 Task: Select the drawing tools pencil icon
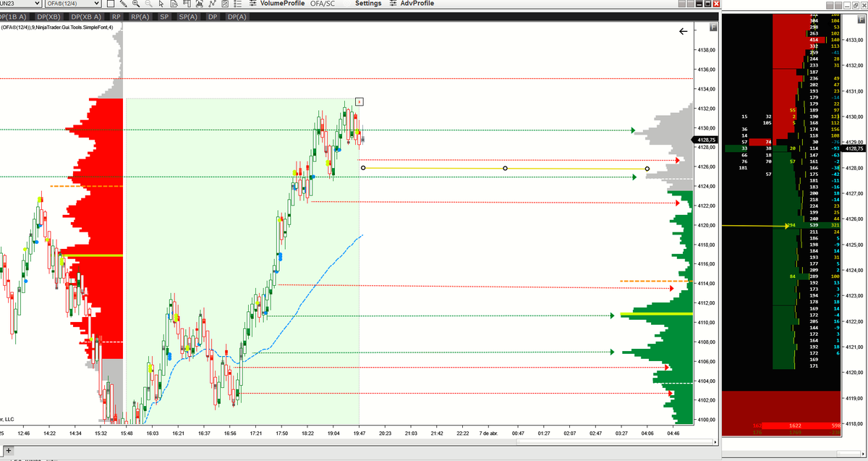[123, 4]
